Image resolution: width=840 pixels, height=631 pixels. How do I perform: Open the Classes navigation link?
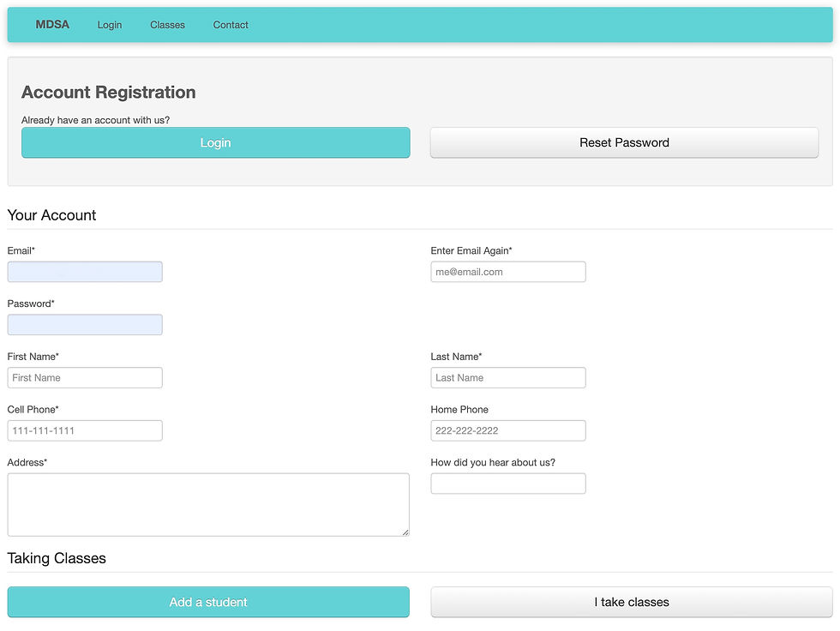[167, 25]
